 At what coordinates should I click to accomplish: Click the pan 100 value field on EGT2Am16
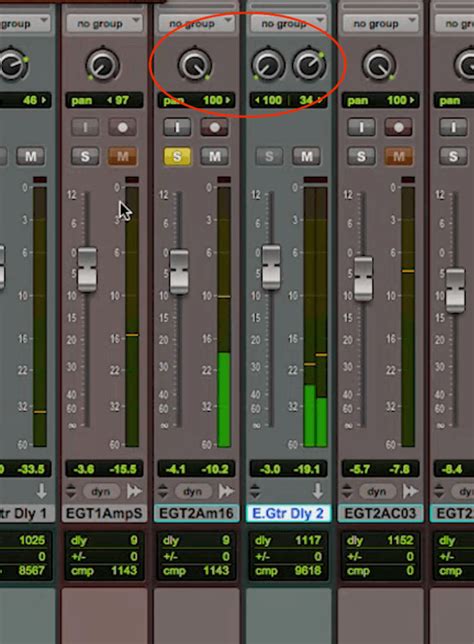pyautogui.click(x=196, y=100)
